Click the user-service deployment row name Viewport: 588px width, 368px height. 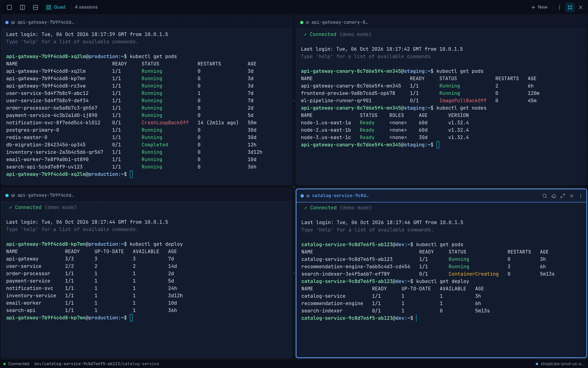(23, 266)
